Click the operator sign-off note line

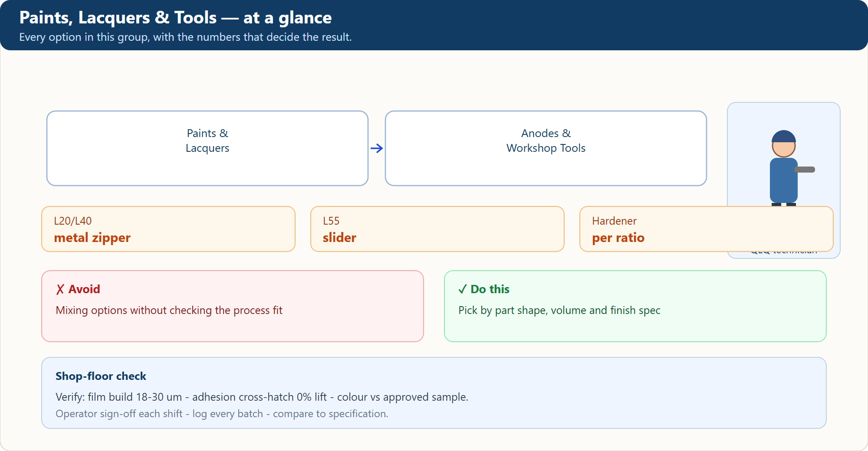click(222, 414)
